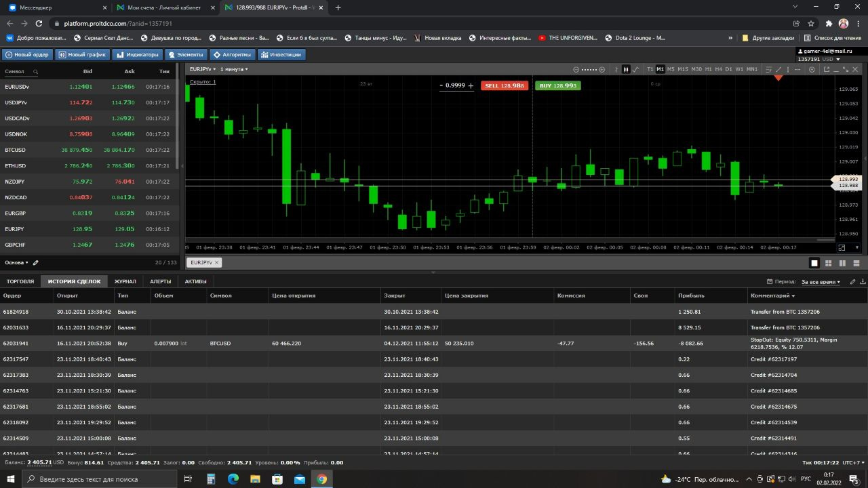Click the Новый график button
The height and width of the screenshot is (488, 868).
click(x=81, y=54)
